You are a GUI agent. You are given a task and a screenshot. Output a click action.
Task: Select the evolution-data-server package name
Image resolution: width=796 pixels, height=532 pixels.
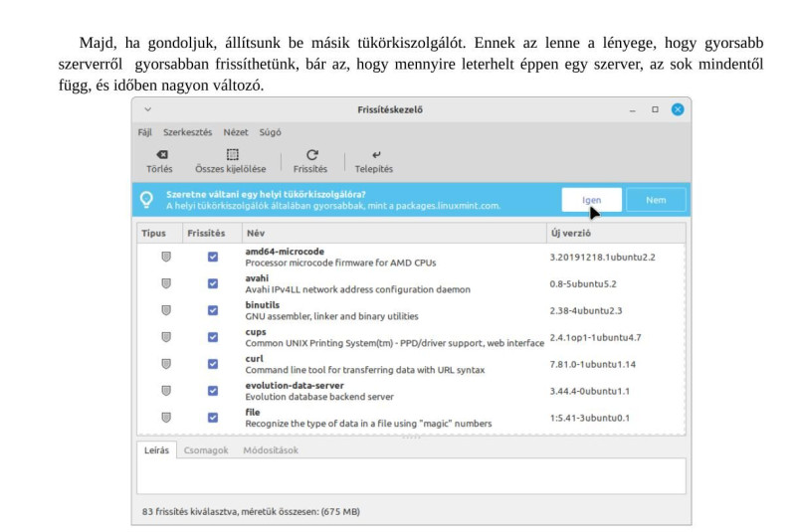click(295, 386)
